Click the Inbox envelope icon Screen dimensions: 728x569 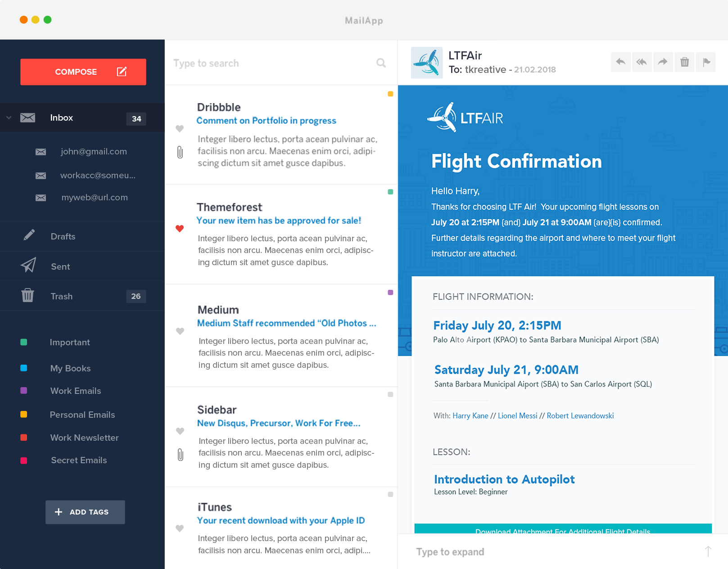click(28, 117)
